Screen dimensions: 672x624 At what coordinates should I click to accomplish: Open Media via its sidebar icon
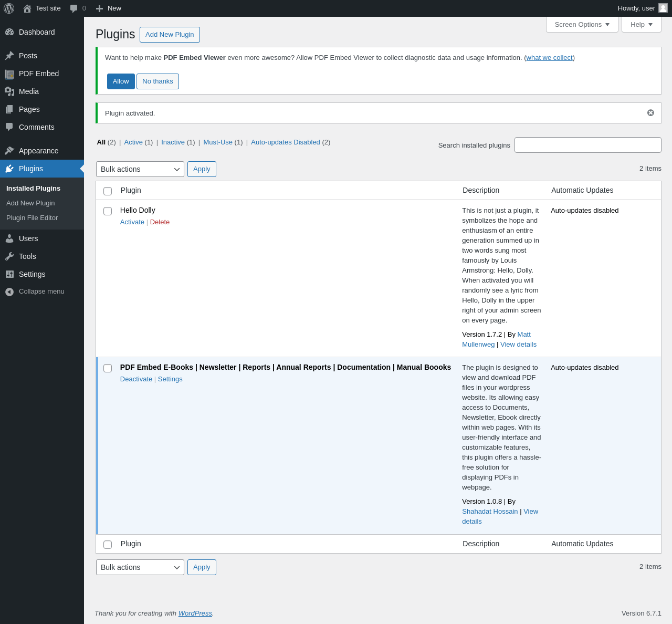[9, 91]
